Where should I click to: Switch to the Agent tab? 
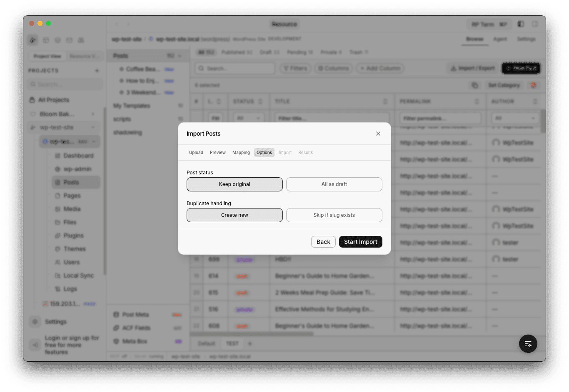pos(500,39)
